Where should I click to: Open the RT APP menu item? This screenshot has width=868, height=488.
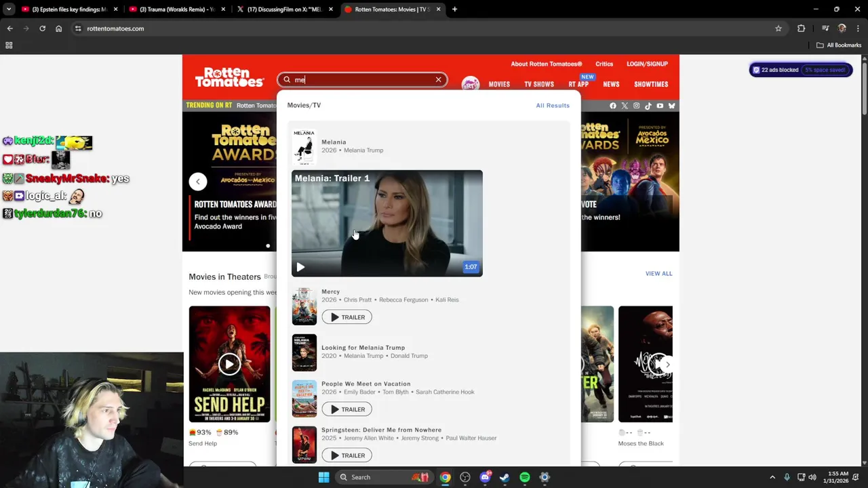[578, 85]
